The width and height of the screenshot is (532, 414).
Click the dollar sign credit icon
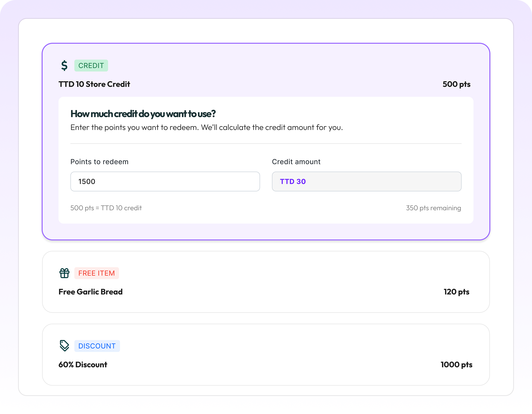64,65
